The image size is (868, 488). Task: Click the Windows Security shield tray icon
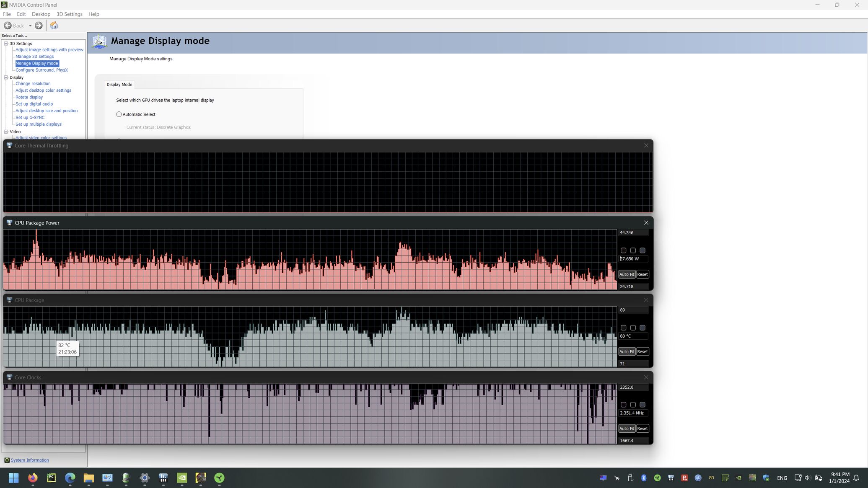pyautogui.click(x=766, y=478)
